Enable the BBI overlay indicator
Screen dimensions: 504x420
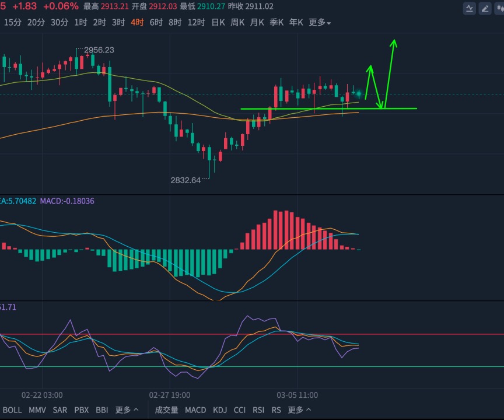point(102,410)
